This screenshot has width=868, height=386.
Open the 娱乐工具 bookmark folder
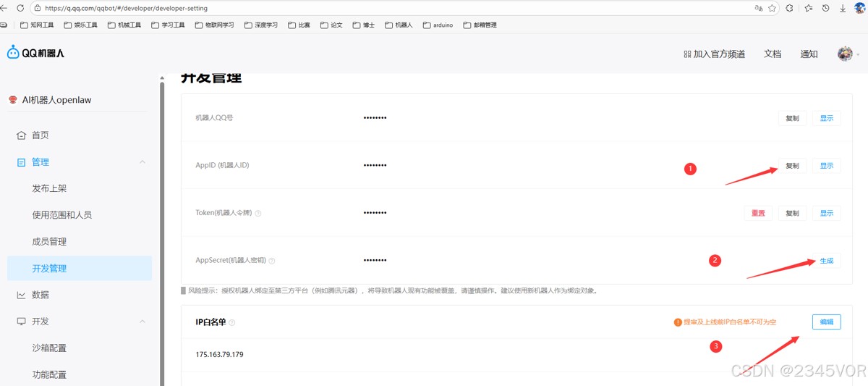pyautogui.click(x=80, y=25)
